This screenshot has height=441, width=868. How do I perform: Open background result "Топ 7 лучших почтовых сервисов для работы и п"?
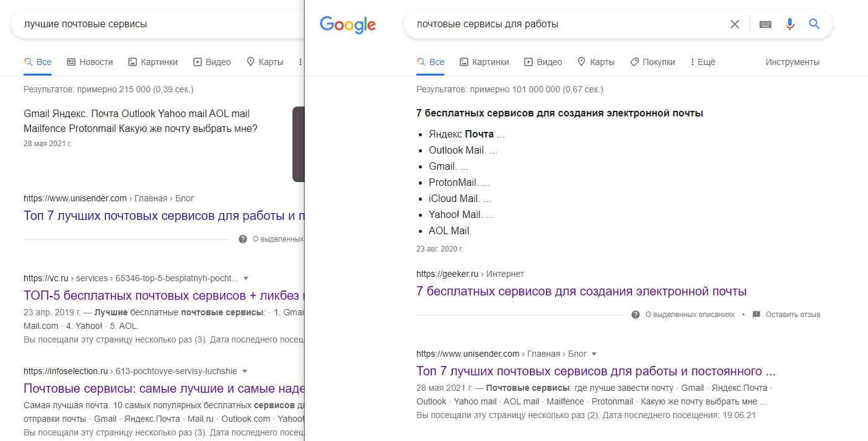point(164,216)
